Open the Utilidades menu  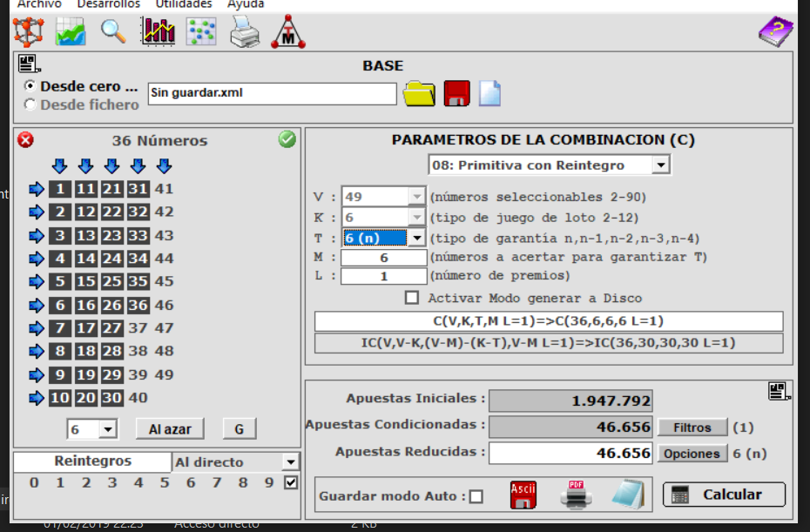click(184, 4)
